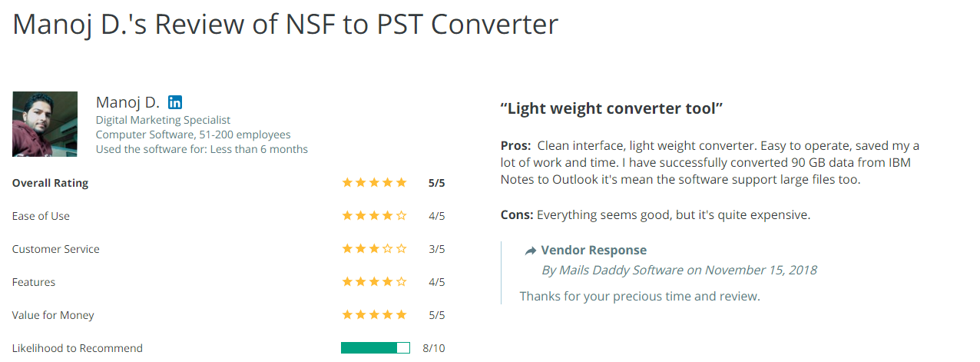Click the Pros paragraph text

pos(710,162)
